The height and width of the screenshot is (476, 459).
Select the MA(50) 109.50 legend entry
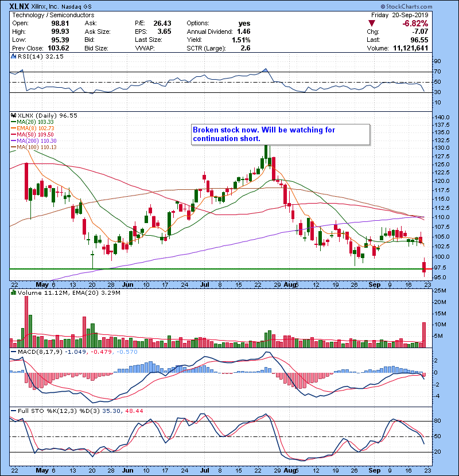pos(32,134)
